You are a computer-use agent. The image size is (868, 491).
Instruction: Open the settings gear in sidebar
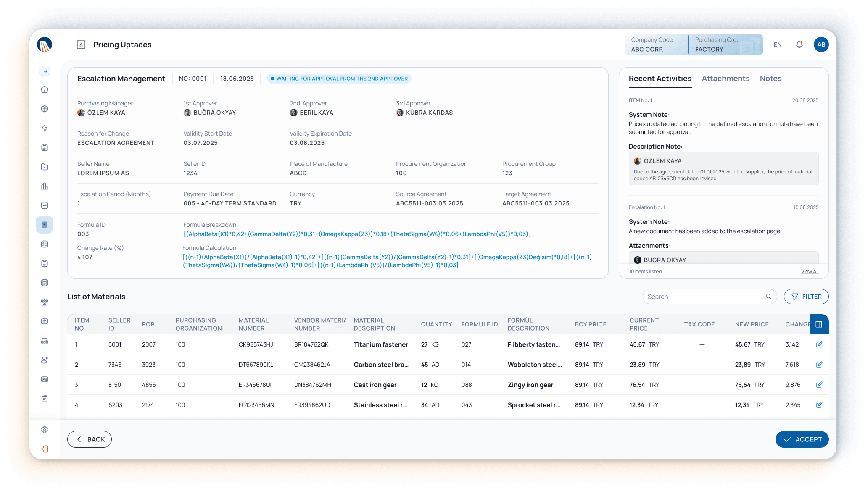45,430
